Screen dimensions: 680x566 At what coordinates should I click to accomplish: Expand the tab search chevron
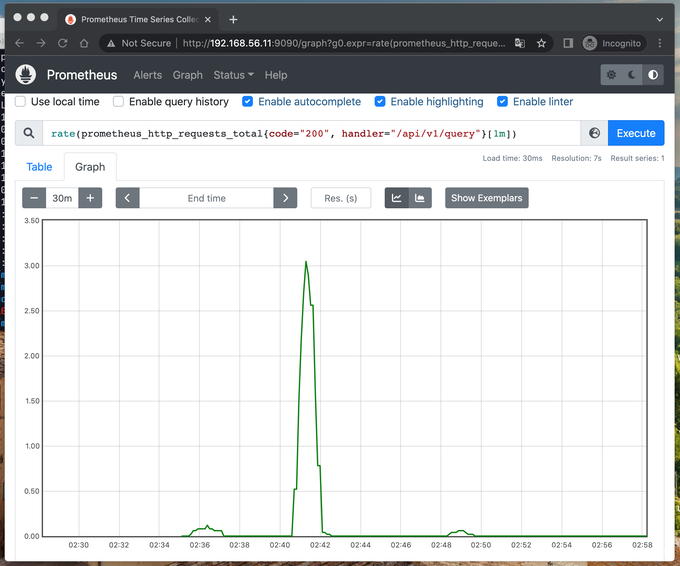tap(660, 20)
